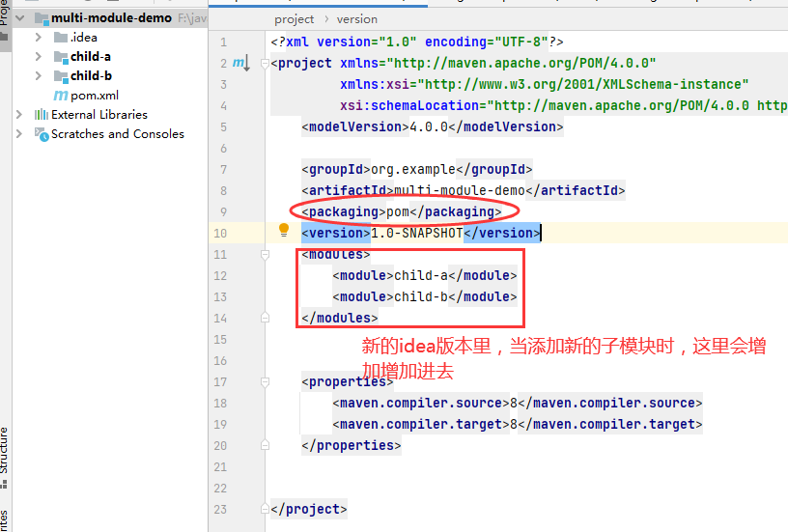The image size is (788, 532).
Task: Fold the modules block at line 11
Action: (265, 255)
